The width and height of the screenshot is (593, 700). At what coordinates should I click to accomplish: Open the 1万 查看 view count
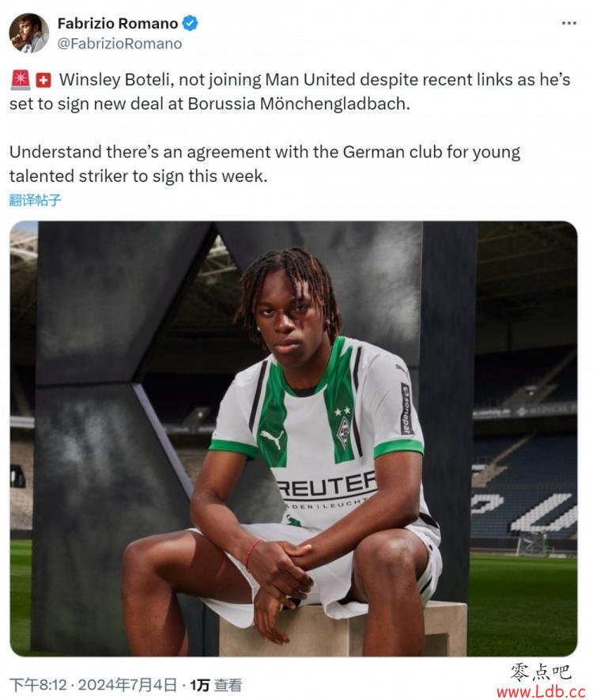pyautogui.click(x=216, y=685)
